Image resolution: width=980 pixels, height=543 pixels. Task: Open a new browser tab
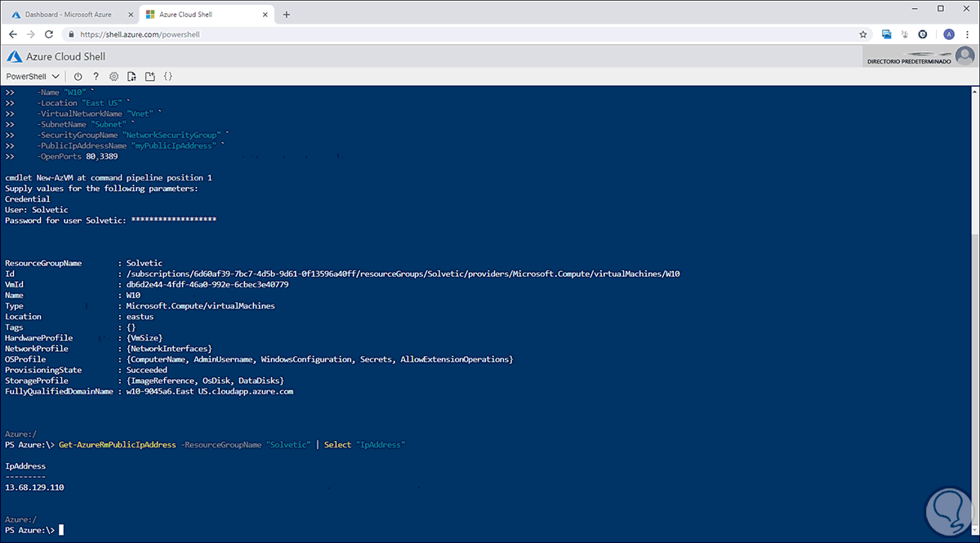[x=286, y=15]
